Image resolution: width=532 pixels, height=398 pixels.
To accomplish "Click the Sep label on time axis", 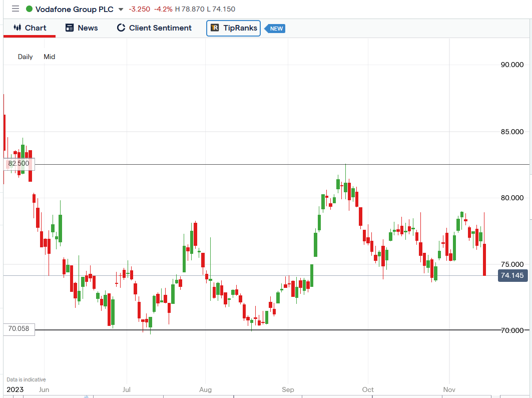I will (288, 389).
